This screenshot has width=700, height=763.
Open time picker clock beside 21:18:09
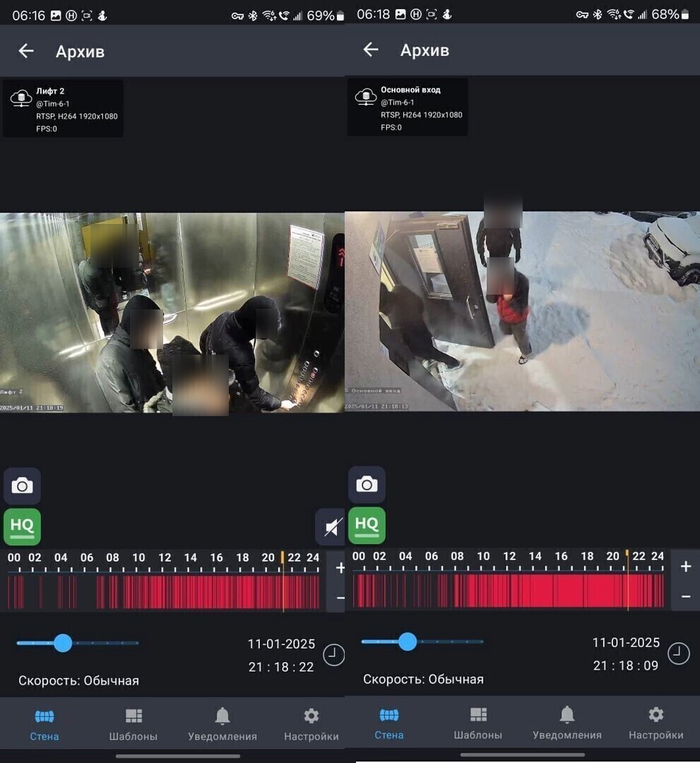click(x=678, y=653)
